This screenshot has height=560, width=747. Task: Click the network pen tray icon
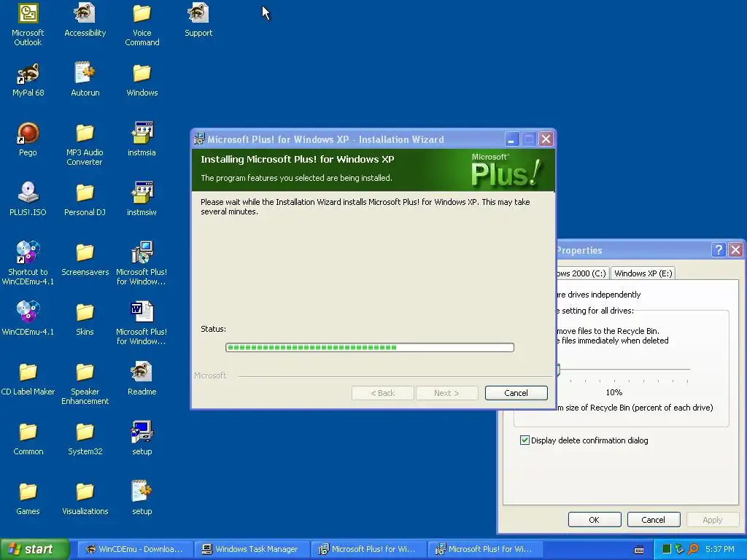click(x=679, y=549)
